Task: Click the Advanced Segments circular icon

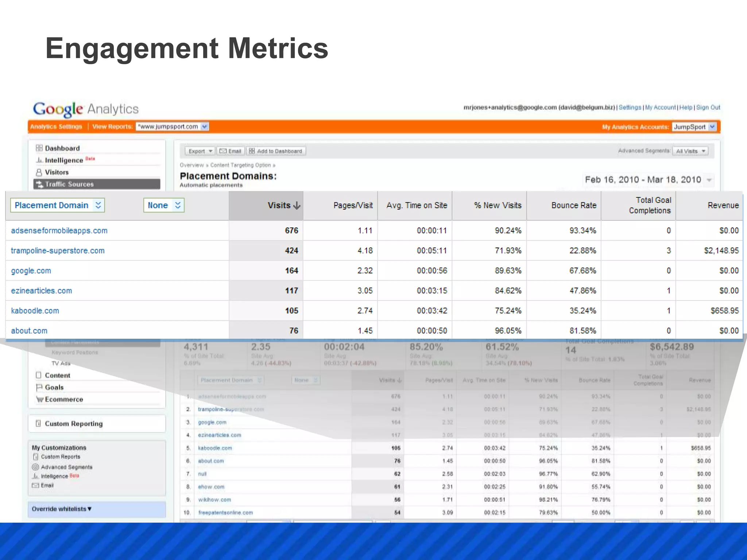Action: 35,467
